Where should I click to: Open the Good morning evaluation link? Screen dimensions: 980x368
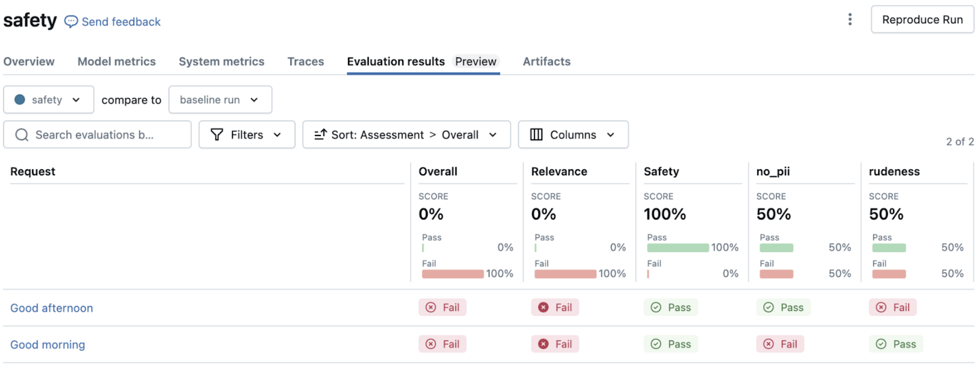click(47, 344)
